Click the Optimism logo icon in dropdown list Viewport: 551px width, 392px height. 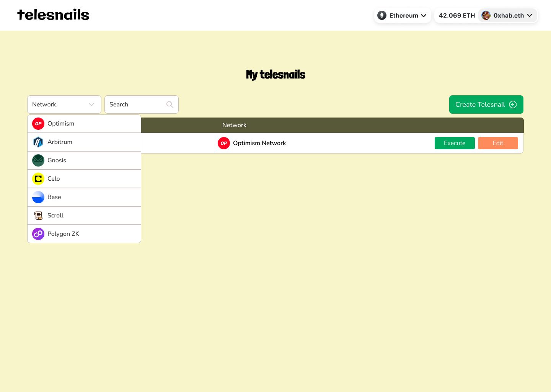[x=38, y=124]
